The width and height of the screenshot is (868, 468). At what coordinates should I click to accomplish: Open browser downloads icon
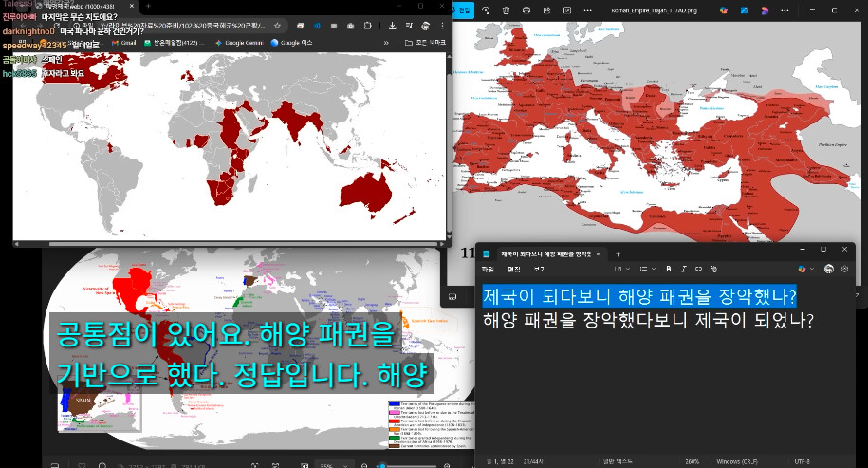coord(392,26)
